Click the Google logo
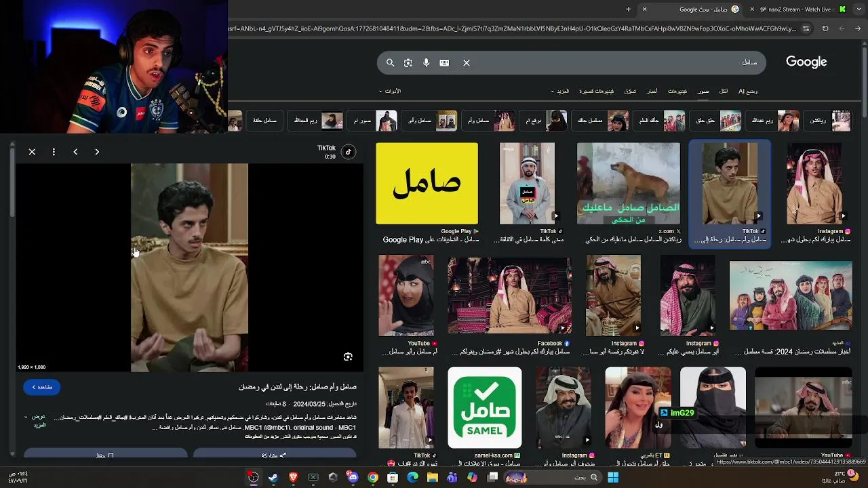Viewport: 868px width, 488px height. 806,62
